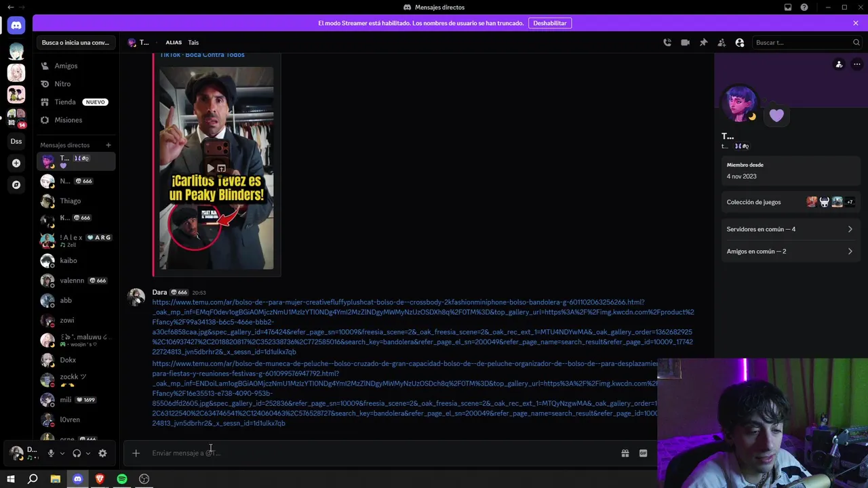
Task: Open OBS Studio from the taskbar
Action: [144, 479]
